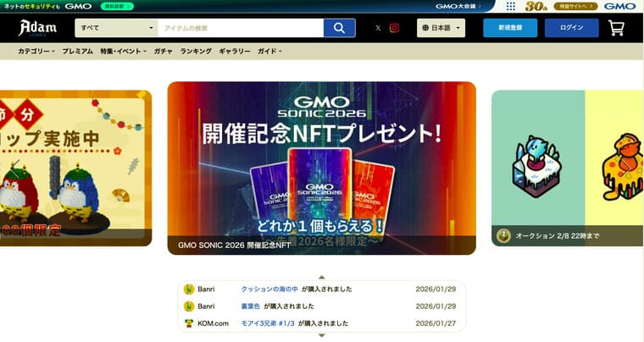This screenshot has height=342, width=644.
Task: Click the 2026/01/27 date entry
Action: (x=436, y=323)
